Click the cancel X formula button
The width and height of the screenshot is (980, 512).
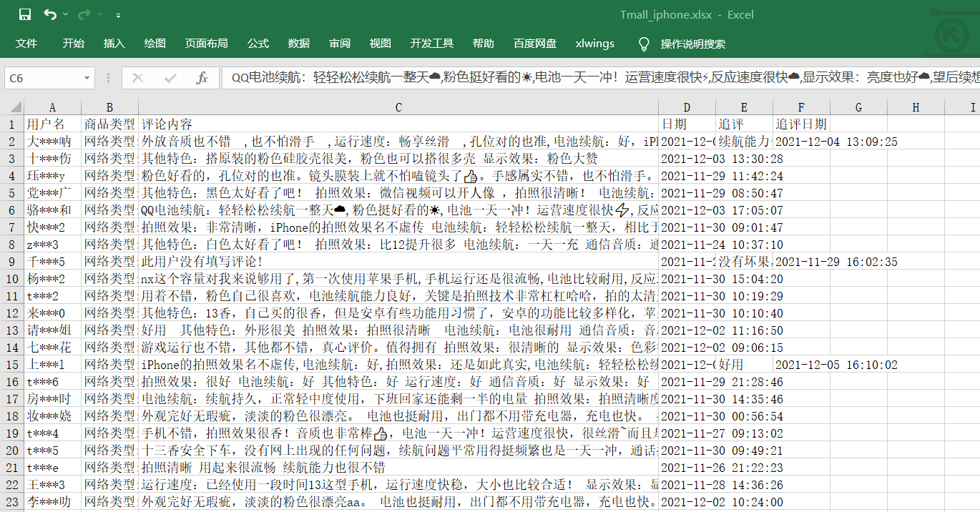click(x=138, y=78)
